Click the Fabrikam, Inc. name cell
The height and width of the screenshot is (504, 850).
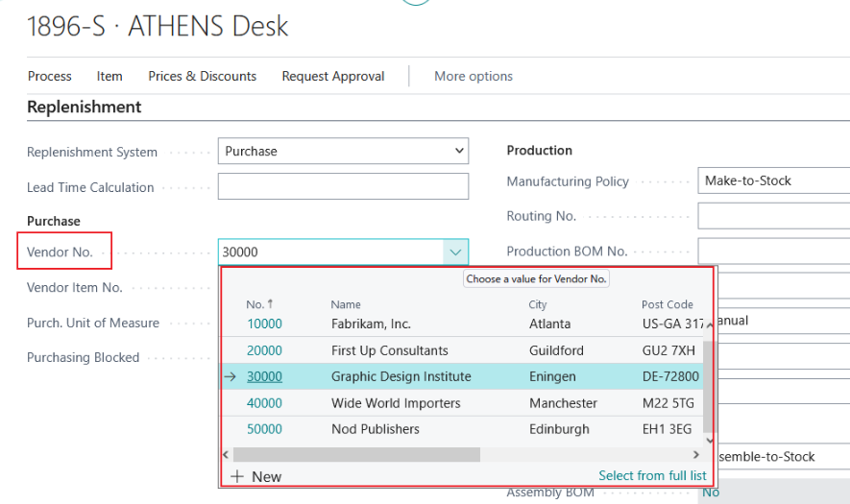[x=371, y=324]
